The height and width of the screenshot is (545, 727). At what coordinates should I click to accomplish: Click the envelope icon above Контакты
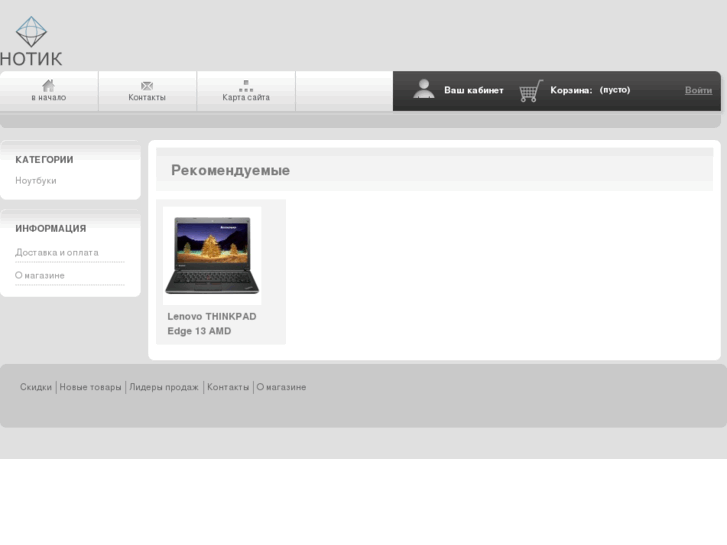click(147, 86)
